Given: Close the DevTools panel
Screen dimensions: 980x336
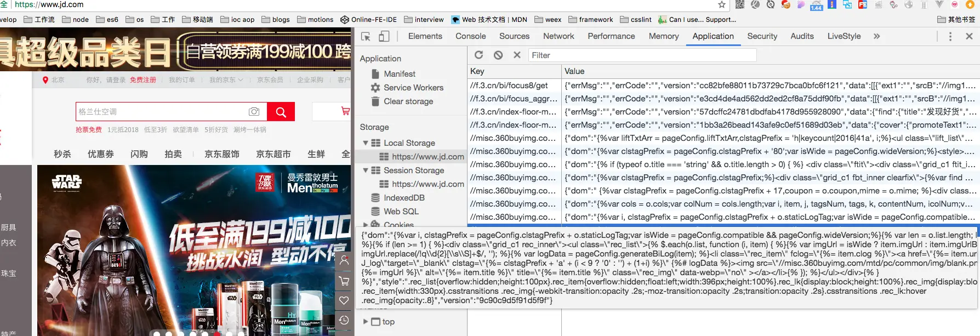Looking at the screenshot, I should click(x=969, y=36).
